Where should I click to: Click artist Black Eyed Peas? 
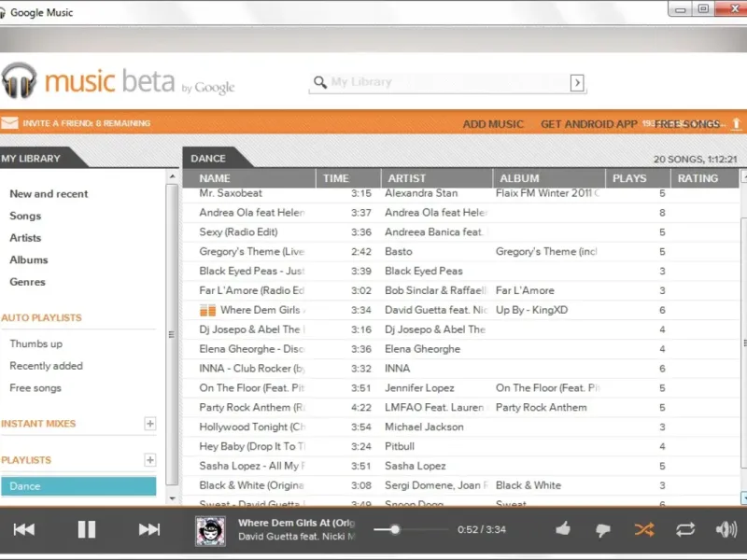pyautogui.click(x=424, y=271)
